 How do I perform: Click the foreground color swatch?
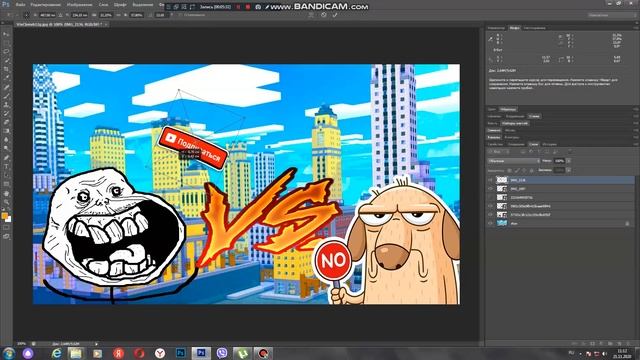pos(4,216)
